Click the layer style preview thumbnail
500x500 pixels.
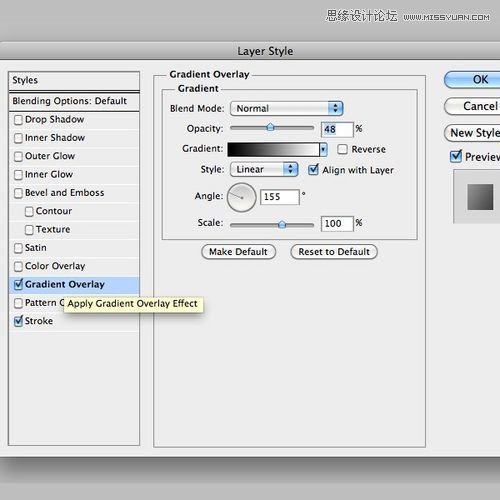[x=480, y=197]
